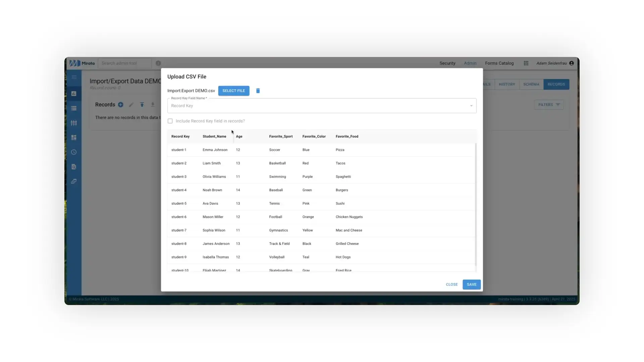Open the apps grid icon in the top bar
The height and width of the screenshot is (362, 644).
pos(526,63)
